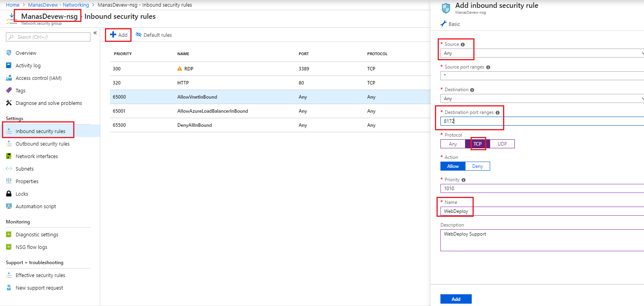
Task: Click the Outbound security rules icon
Action: click(9, 144)
